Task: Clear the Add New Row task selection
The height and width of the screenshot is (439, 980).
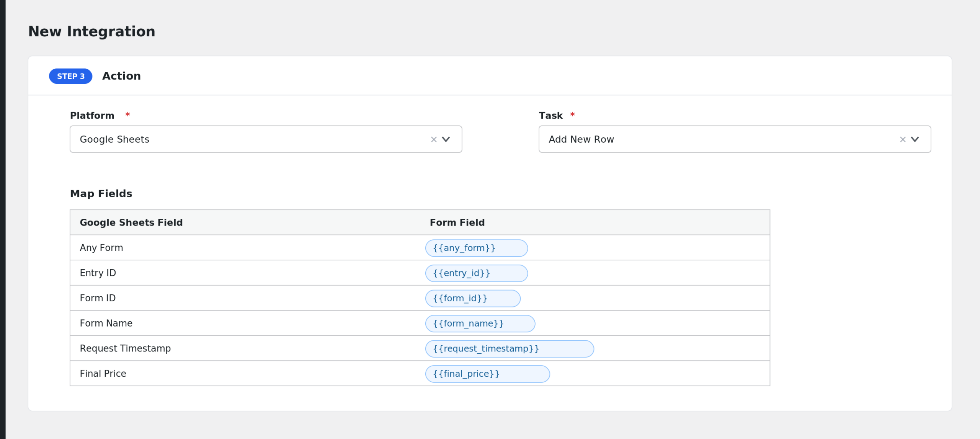Action: [903, 140]
